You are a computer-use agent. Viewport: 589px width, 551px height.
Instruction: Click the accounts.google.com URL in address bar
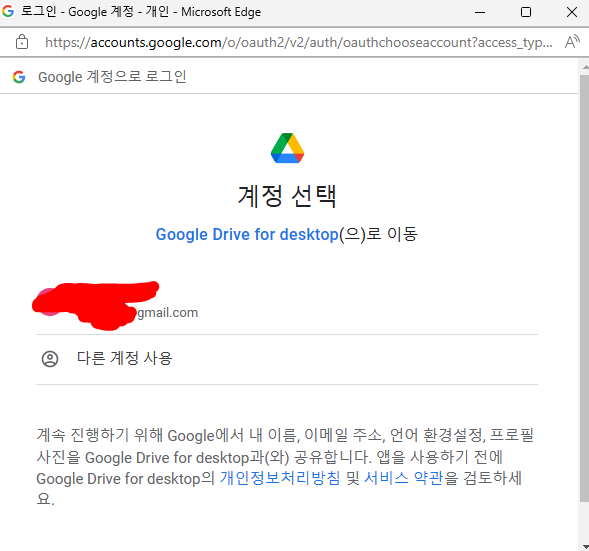click(x=299, y=42)
